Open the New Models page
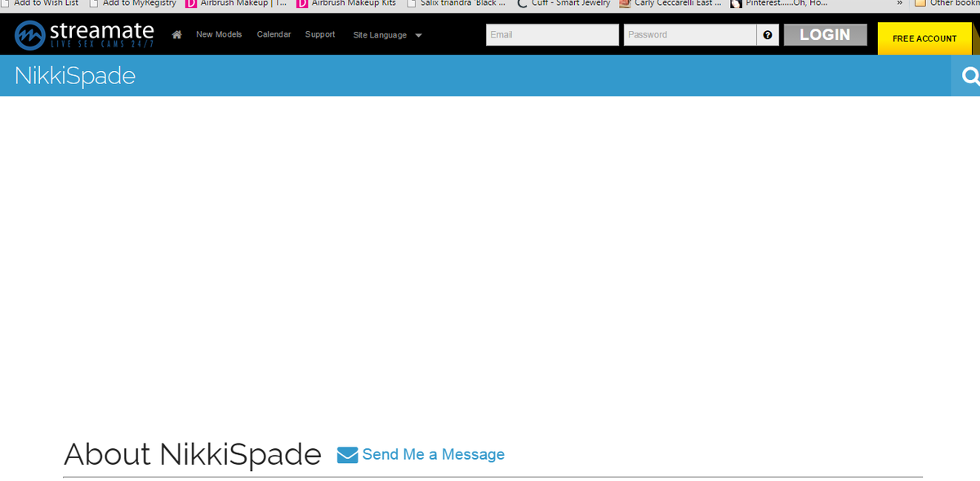980x481 pixels. (x=219, y=34)
